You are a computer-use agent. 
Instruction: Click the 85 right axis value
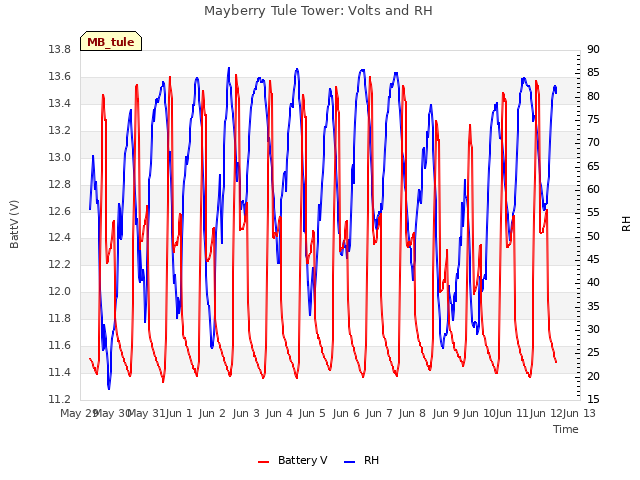[593, 73]
